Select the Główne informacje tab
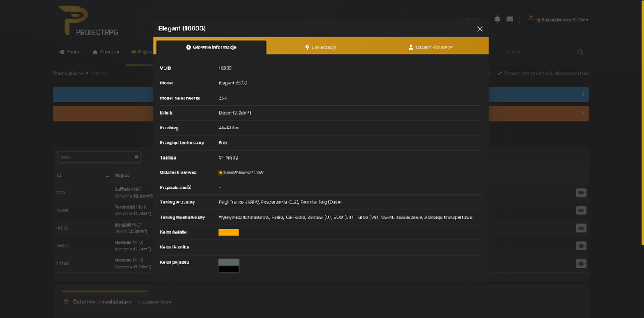This screenshot has height=318, width=644. pyautogui.click(x=211, y=47)
